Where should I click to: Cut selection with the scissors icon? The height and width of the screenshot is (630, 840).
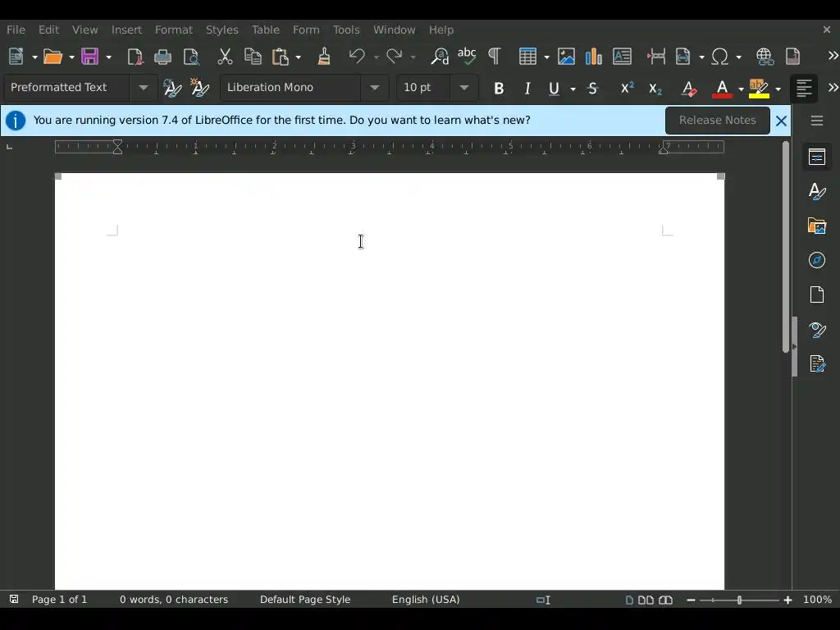[225, 57]
